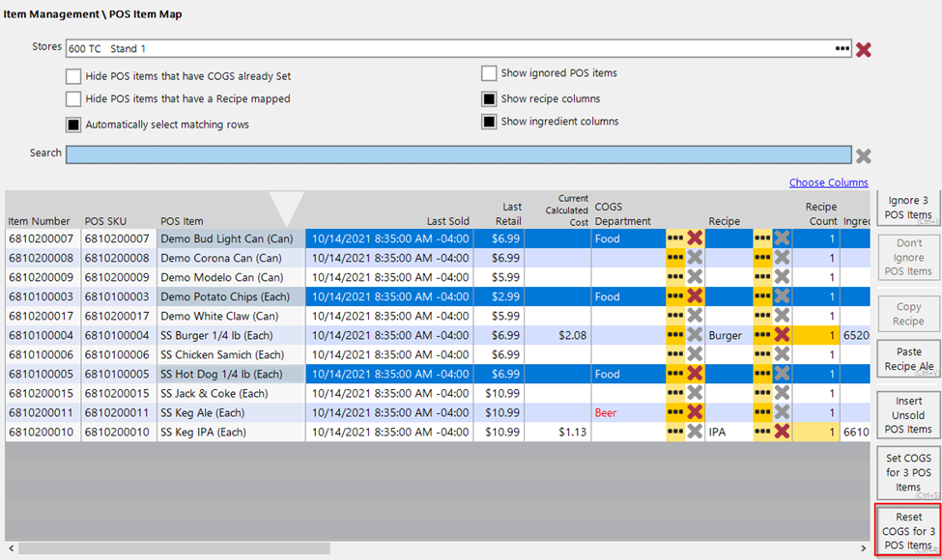Remove COGS Department from Demo Bud Light Can

[695, 238]
